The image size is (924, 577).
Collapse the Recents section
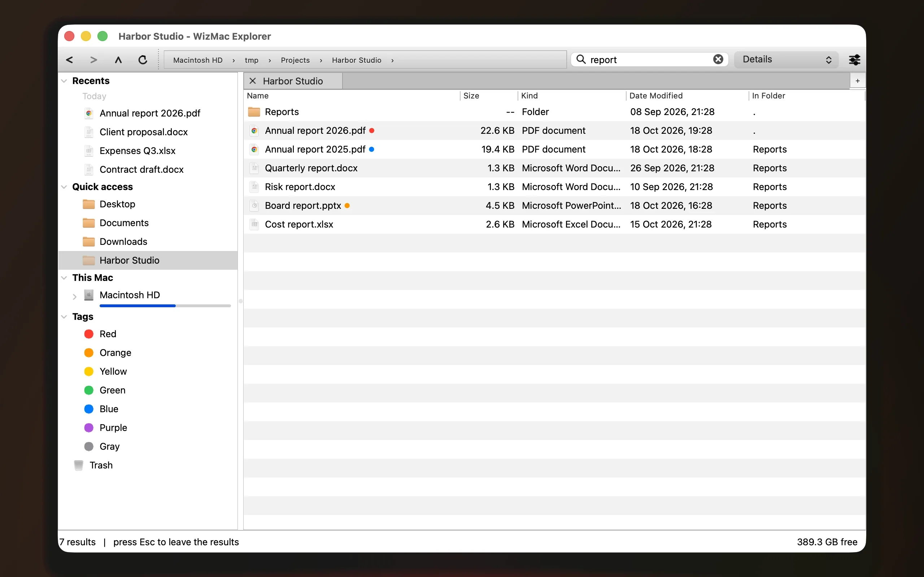[64, 81]
